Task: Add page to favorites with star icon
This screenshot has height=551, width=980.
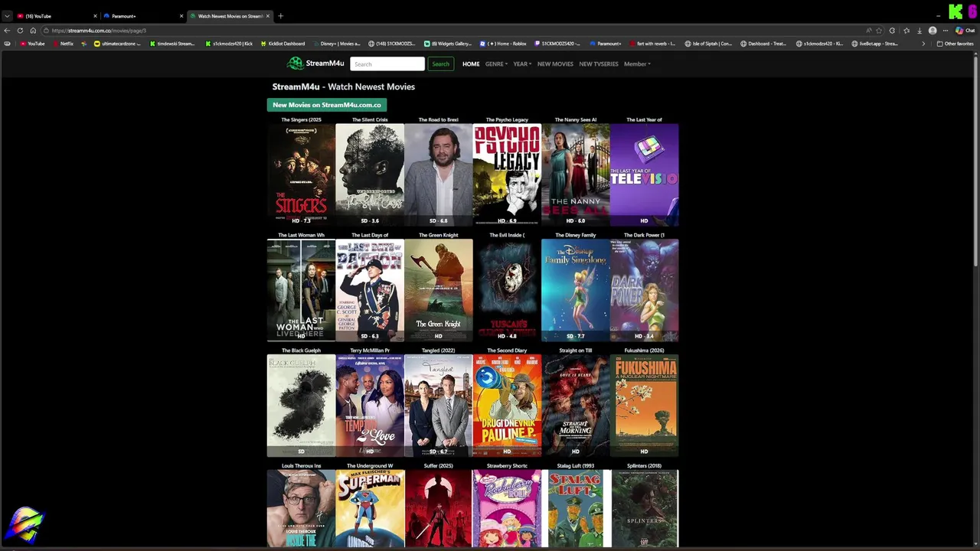Action: 880,31
